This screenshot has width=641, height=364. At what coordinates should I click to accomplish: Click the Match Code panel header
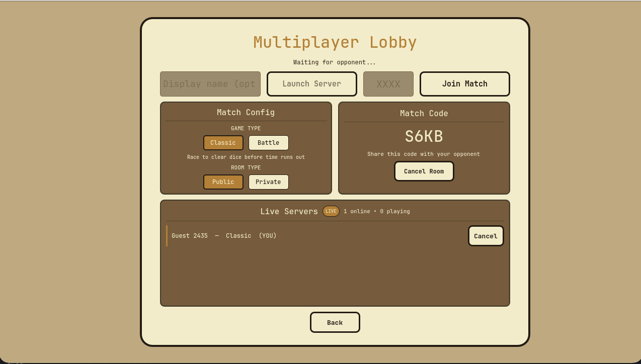[x=424, y=113]
